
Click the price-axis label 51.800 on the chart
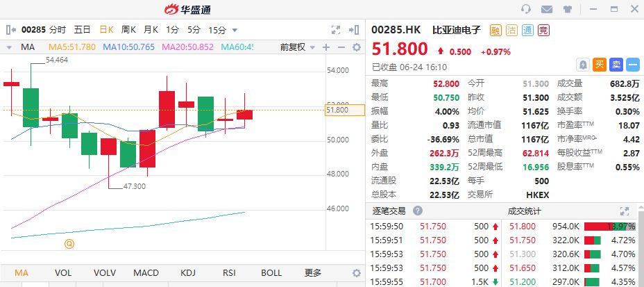345,110
